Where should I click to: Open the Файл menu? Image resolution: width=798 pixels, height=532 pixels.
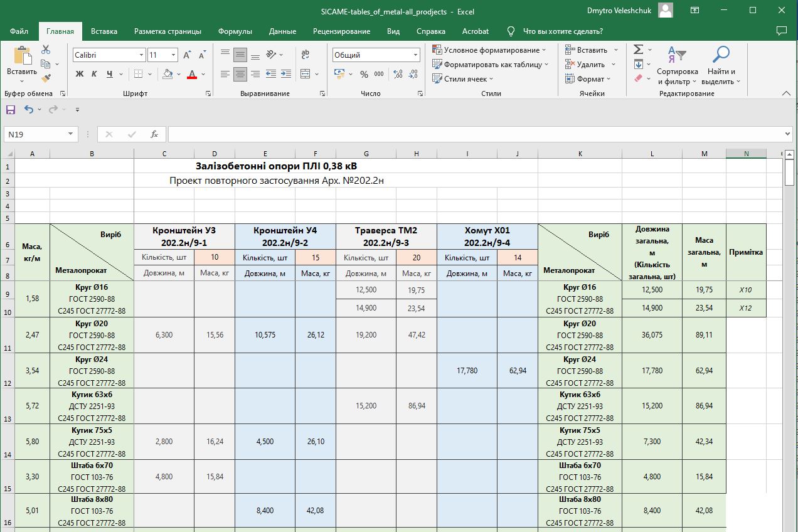19,31
